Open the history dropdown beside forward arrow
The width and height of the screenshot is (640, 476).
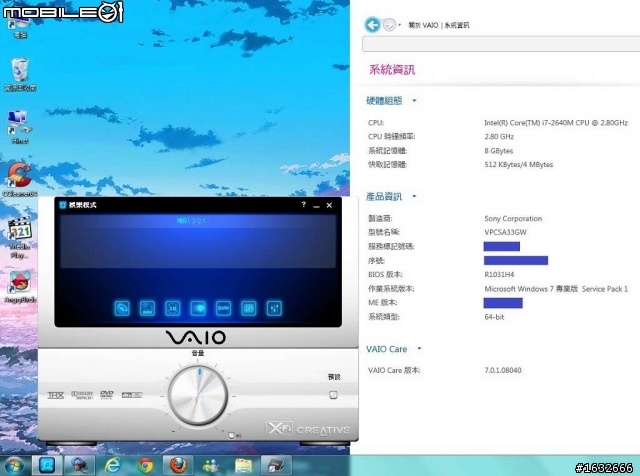point(400,25)
